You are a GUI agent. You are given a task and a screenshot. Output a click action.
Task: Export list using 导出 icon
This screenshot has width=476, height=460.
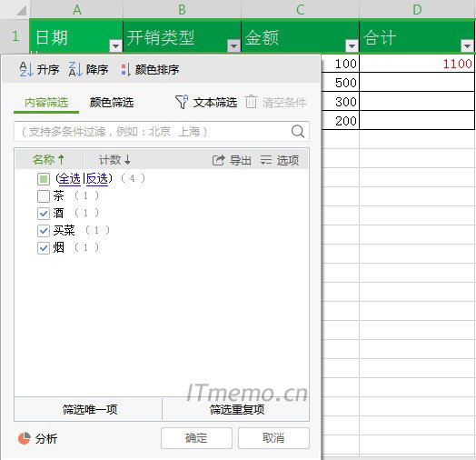pos(219,160)
